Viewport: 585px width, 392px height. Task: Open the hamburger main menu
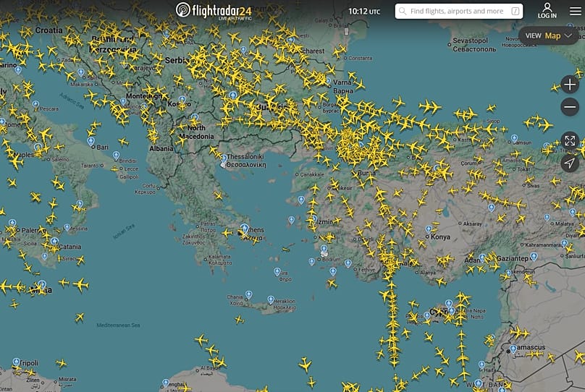(x=576, y=11)
